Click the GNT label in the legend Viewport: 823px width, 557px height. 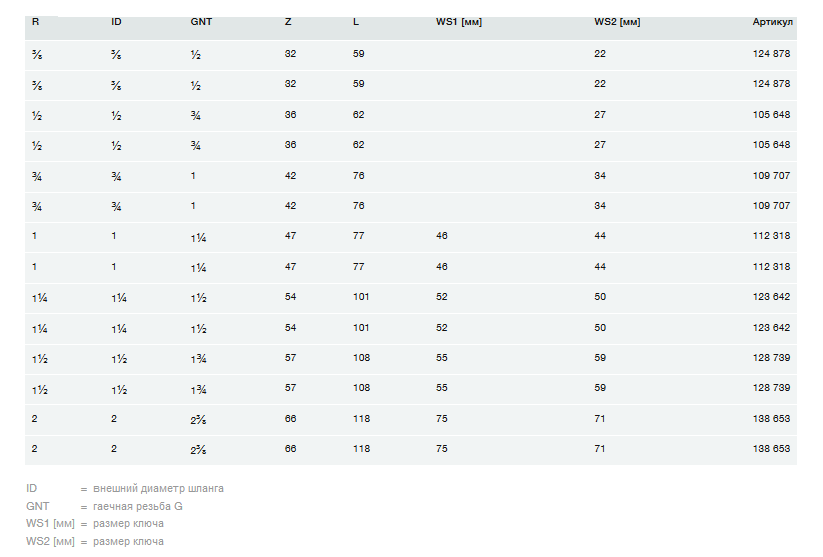click(x=37, y=507)
